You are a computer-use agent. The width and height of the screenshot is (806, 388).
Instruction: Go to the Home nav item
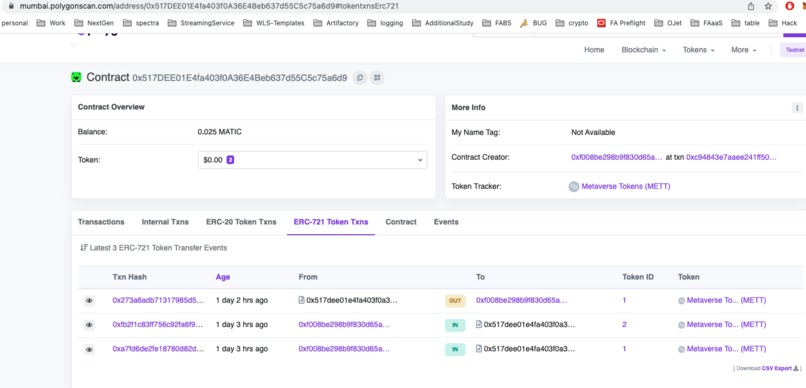[x=594, y=50]
